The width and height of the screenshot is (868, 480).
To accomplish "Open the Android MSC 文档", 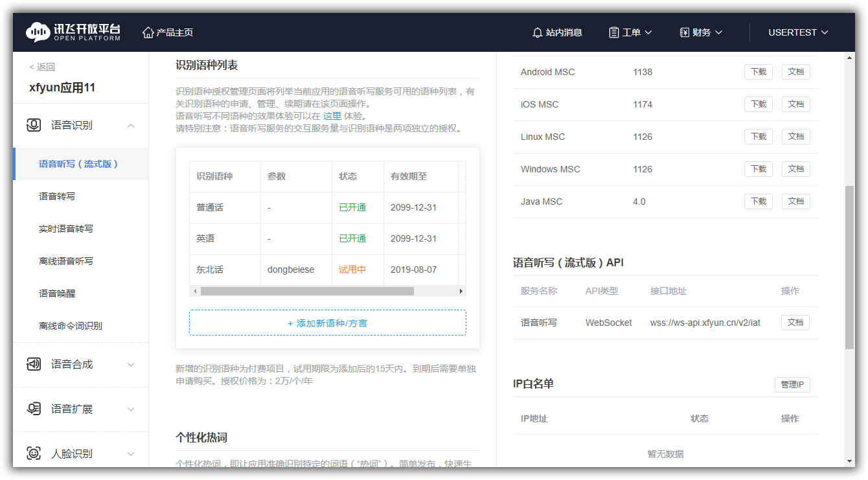I will tap(796, 72).
